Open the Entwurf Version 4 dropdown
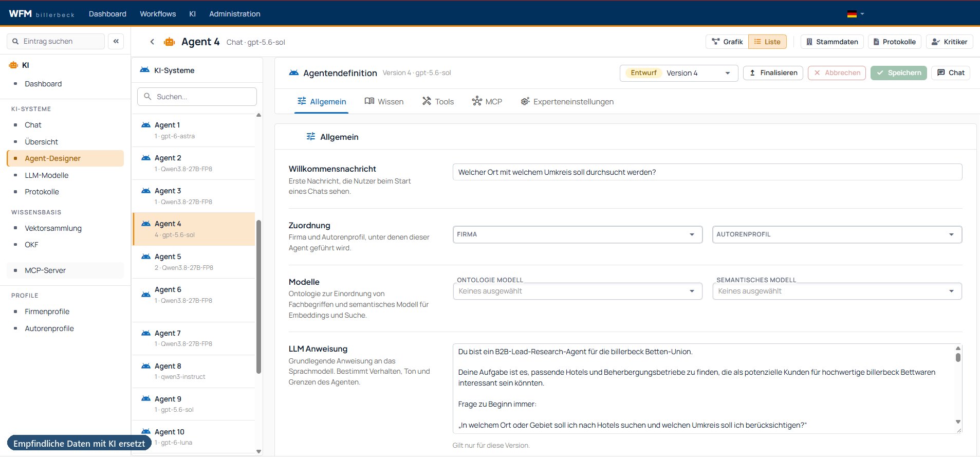 [x=679, y=73]
